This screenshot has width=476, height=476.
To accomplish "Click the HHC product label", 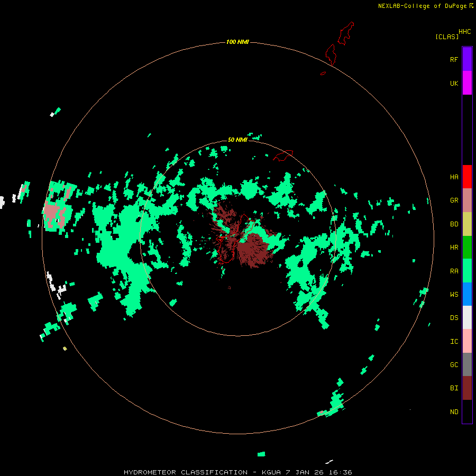I will click(464, 32).
